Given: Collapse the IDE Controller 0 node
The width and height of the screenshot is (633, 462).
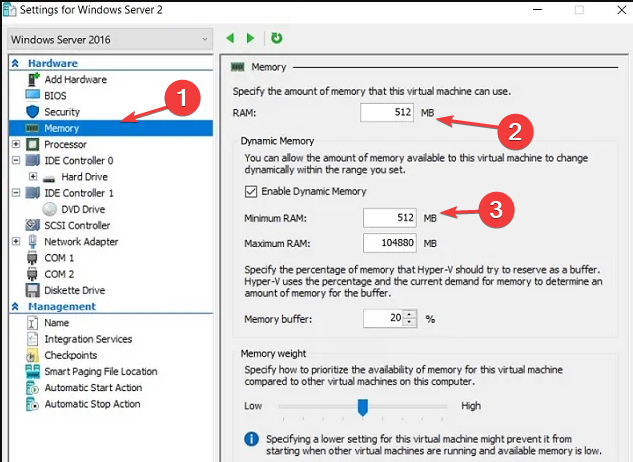Looking at the screenshot, I should (x=16, y=160).
